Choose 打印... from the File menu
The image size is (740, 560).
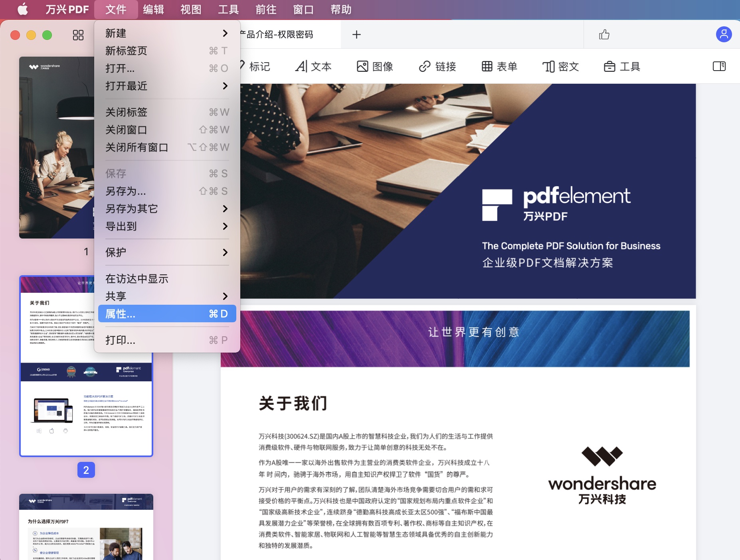click(166, 340)
